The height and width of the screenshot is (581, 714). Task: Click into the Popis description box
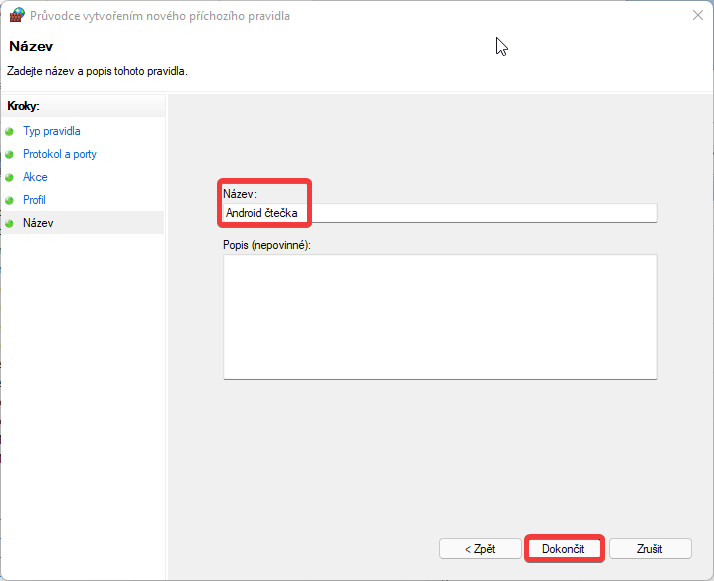click(x=440, y=317)
